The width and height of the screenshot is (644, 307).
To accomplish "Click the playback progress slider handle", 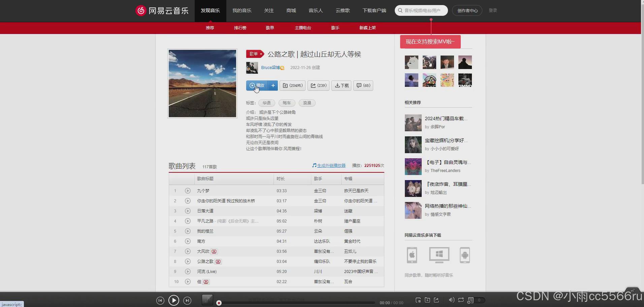I will pos(219,303).
